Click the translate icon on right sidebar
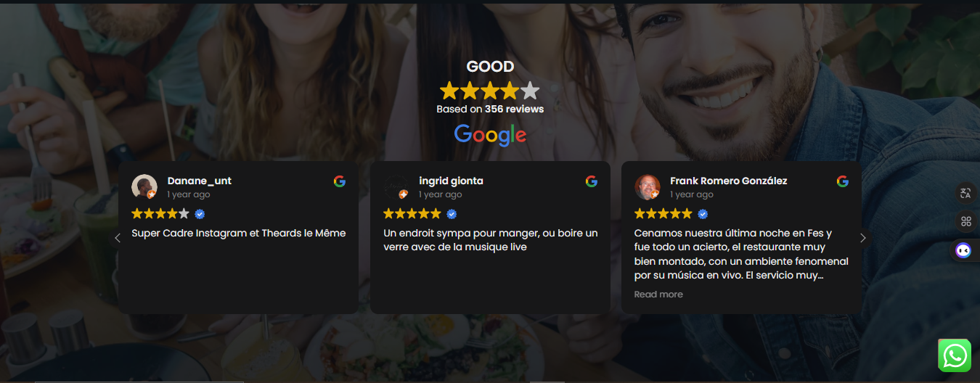 965,193
